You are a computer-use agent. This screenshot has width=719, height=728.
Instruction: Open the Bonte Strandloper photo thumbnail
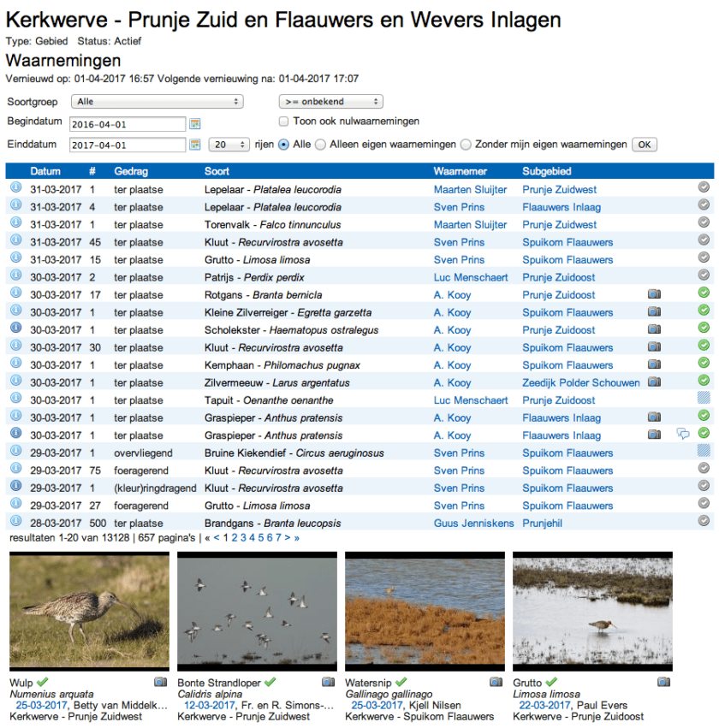tap(258, 612)
